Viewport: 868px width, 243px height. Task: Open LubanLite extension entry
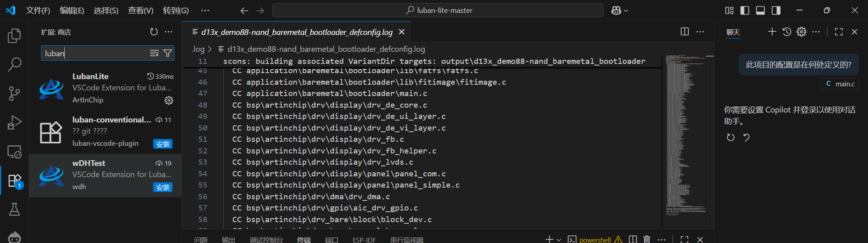[105, 88]
